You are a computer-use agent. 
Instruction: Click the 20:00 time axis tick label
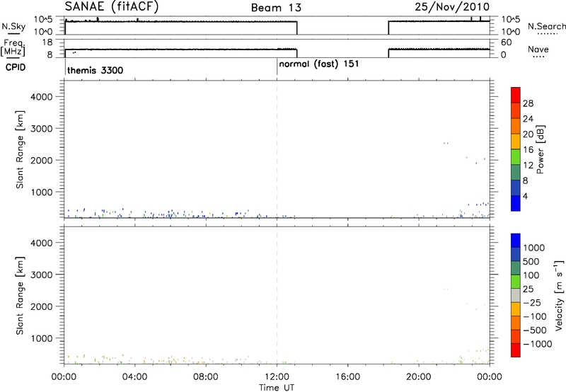tap(419, 377)
